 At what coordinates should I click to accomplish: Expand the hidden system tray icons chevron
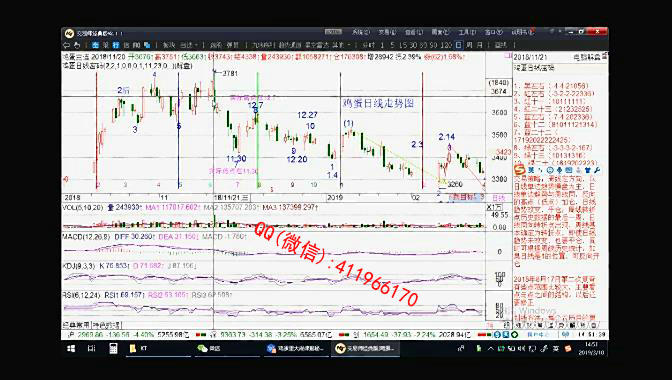[x=491, y=349]
